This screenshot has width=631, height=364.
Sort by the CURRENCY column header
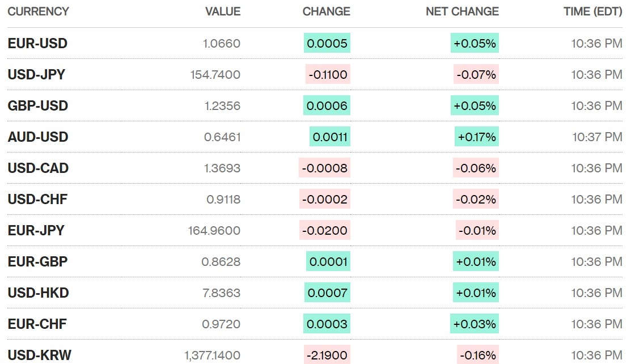tap(38, 11)
